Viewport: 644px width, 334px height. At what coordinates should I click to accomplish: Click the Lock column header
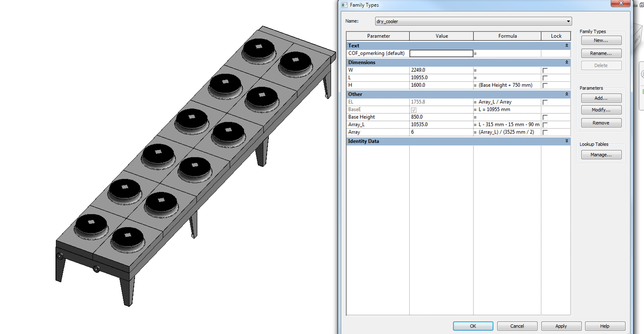(556, 36)
